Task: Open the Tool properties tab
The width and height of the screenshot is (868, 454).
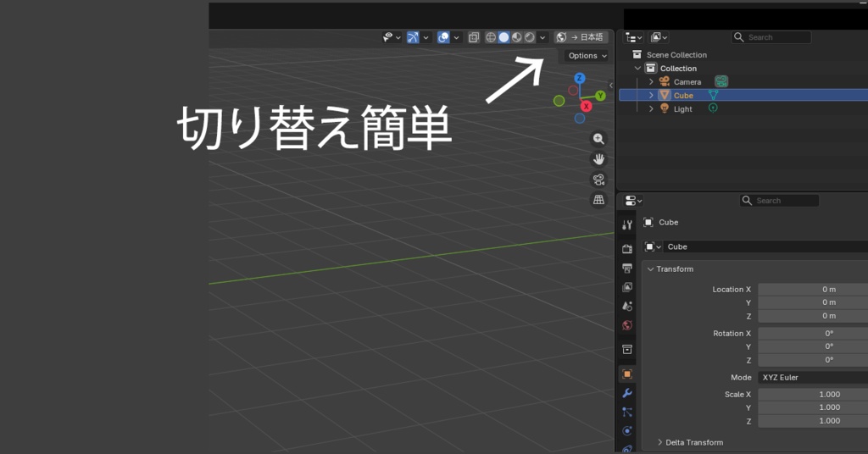Action: pos(626,225)
